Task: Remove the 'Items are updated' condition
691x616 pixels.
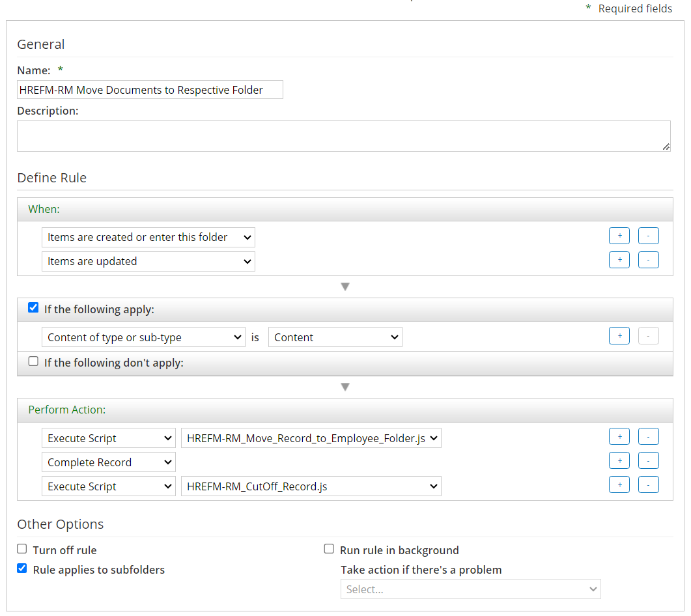Action: (649, 259)
